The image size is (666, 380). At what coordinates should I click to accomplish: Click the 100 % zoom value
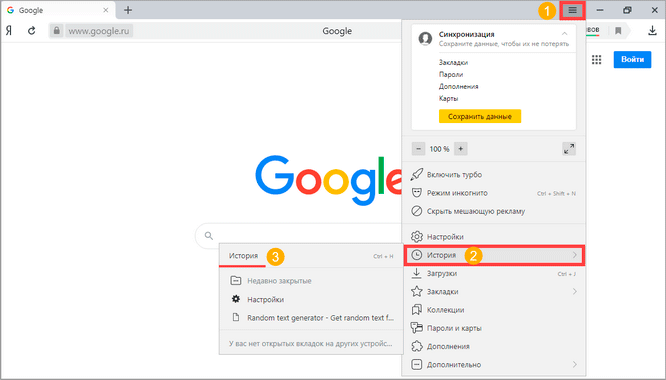[x=439, y=149]
